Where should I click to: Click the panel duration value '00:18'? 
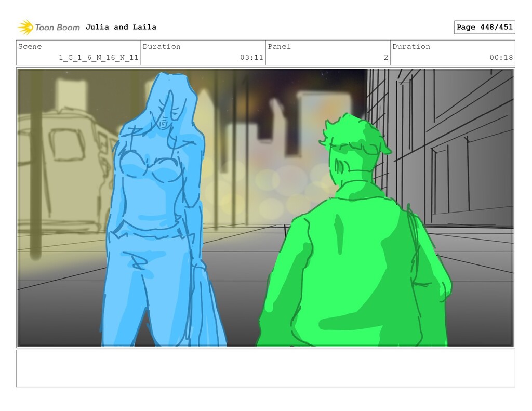[501, 57]
